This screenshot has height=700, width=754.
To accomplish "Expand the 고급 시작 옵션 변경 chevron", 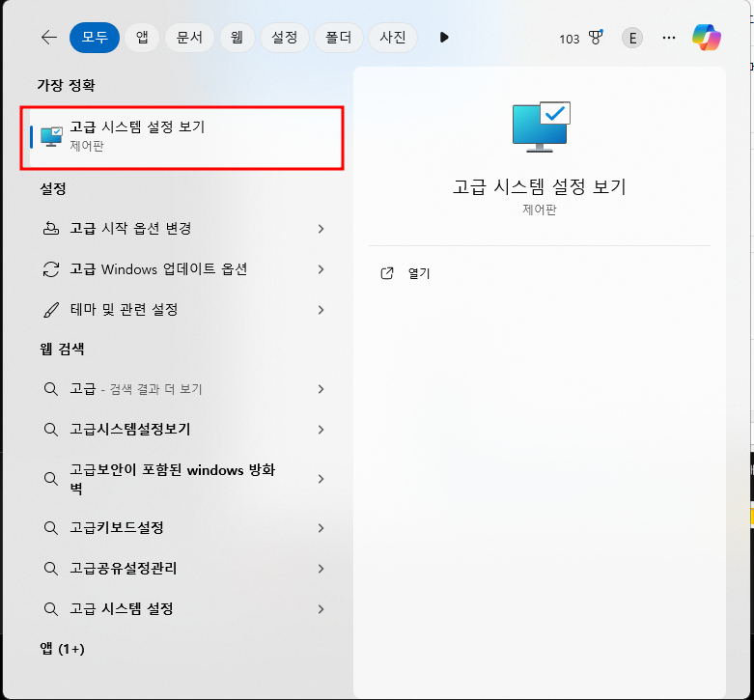I will click(x=321, y=229).
